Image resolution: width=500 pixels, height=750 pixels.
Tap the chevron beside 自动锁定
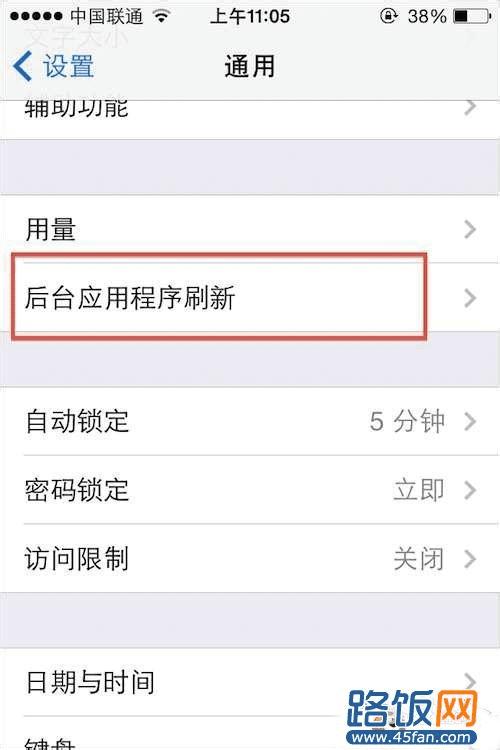[x=470, y=421]
